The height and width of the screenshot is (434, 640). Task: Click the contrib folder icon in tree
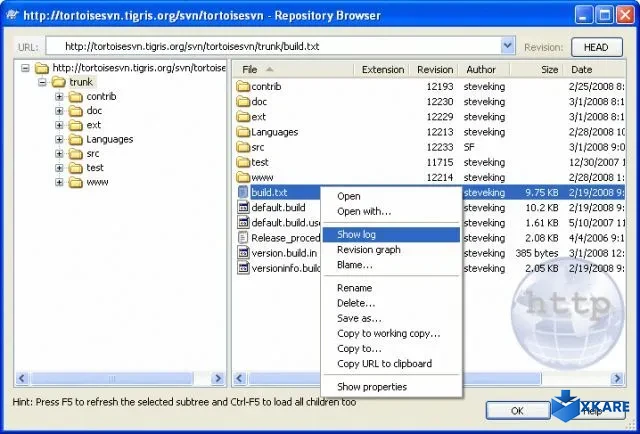tap(76, 96)
